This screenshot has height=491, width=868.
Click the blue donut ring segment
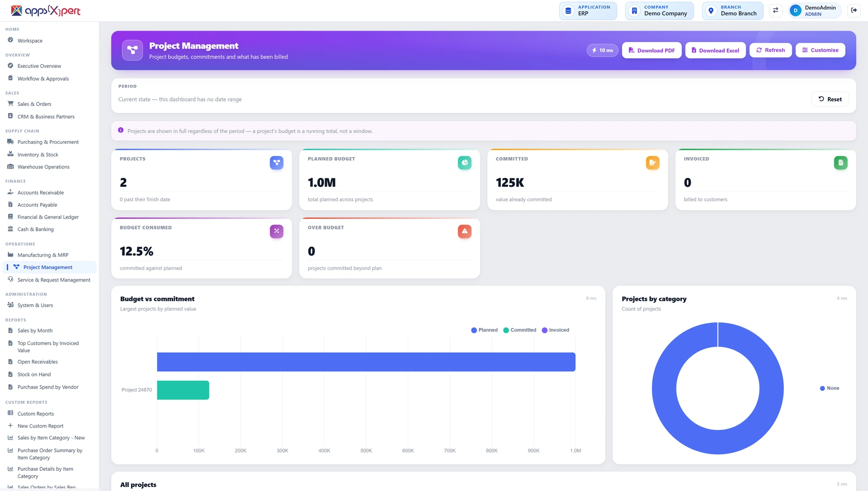[x=664, y=388]
